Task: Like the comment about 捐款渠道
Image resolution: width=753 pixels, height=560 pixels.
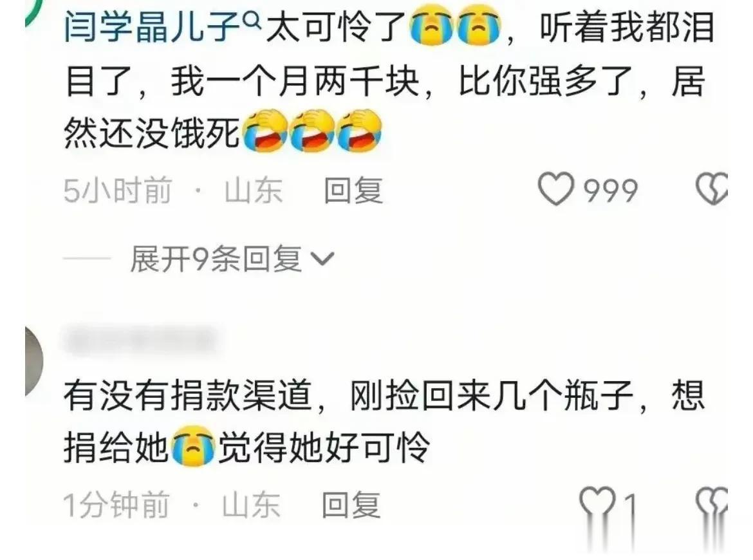Action: click(x=597, y=505)
